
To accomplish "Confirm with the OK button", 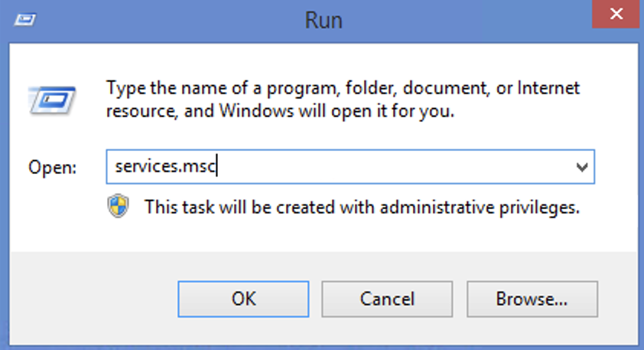I will 243,299.
